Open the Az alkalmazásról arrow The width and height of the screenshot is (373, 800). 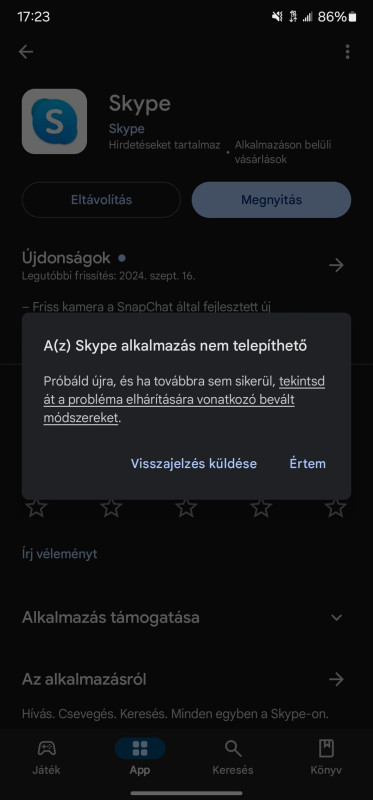click(336, 680)
